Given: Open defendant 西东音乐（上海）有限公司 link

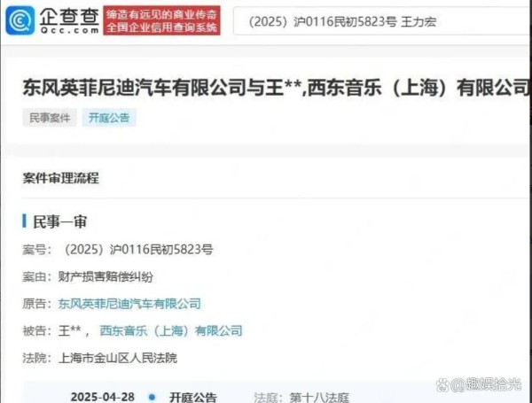Looking at the screenshot, I should click(x=171, y=330).
